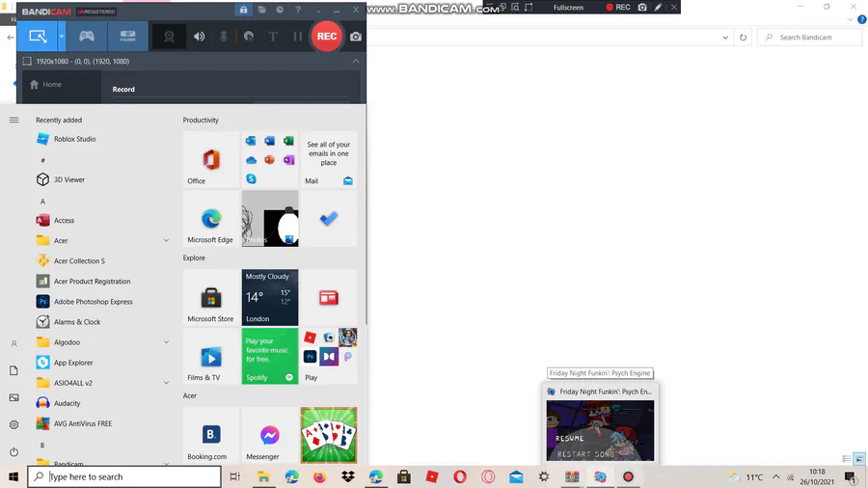This screenshot has width=868, height=488.
Task: Open the Mail tile
Action: point(328,159)
